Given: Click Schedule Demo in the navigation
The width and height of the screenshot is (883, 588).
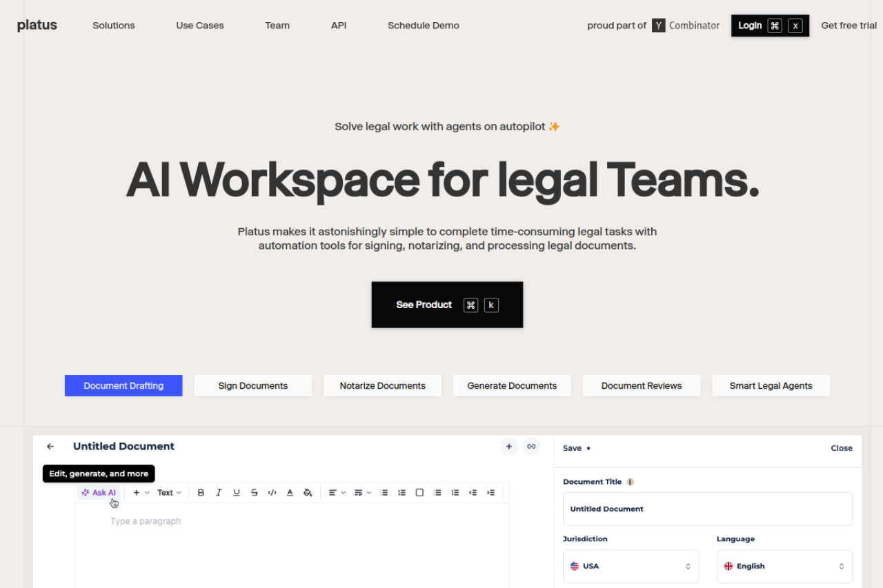Looking at the screenshot, I should coord(424,26).
